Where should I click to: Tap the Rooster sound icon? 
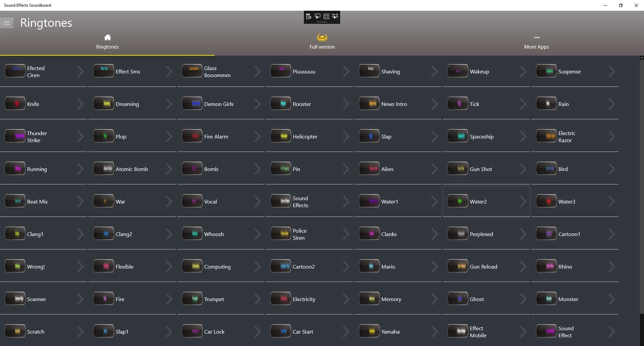coord(281,104)
